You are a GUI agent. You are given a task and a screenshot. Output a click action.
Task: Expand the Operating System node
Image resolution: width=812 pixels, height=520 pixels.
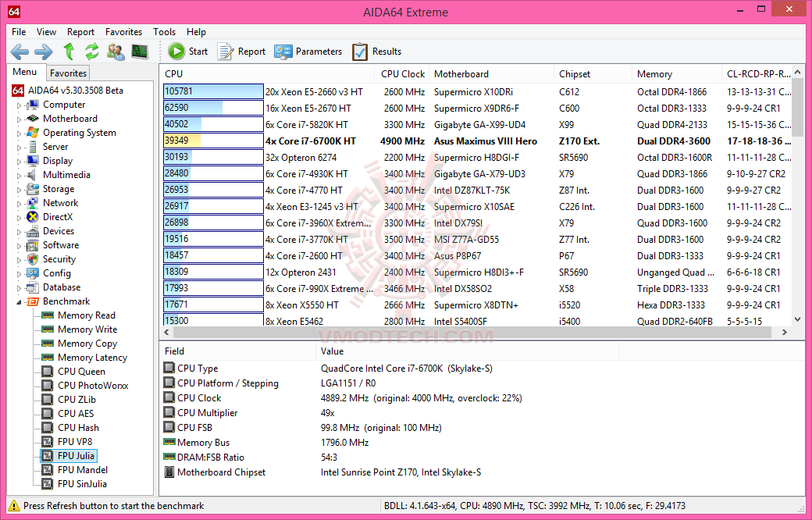tap(20, 133)
